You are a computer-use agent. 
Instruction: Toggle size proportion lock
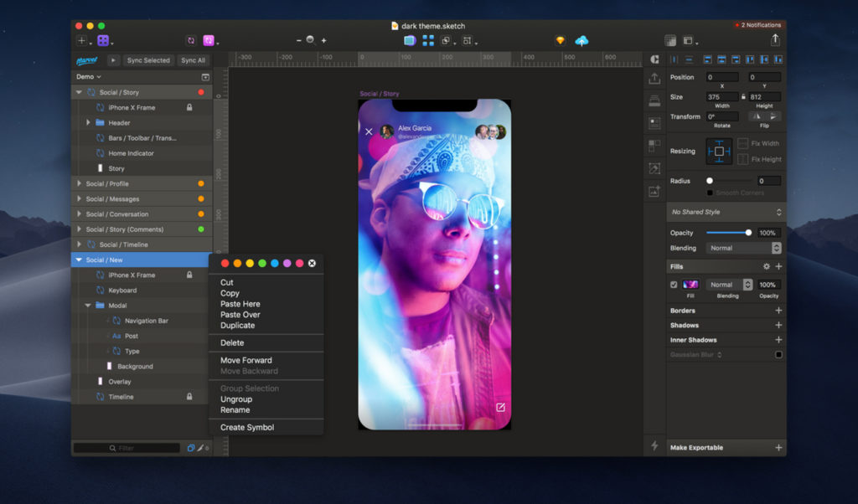coord(743,97)
